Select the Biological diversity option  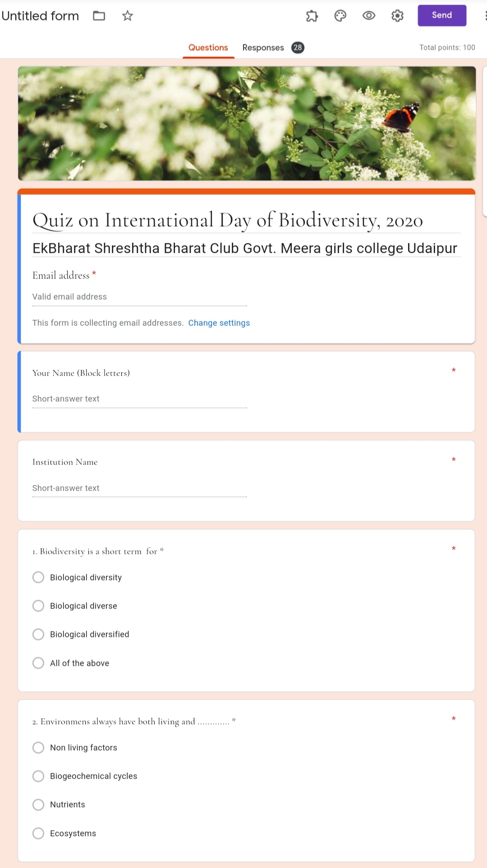tap(38, 577)
